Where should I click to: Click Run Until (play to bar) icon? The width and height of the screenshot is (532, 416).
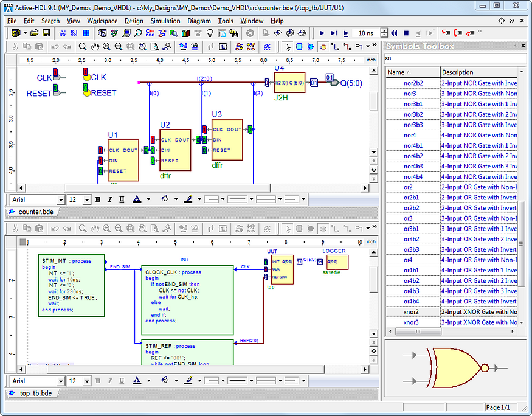coord(334,33)
